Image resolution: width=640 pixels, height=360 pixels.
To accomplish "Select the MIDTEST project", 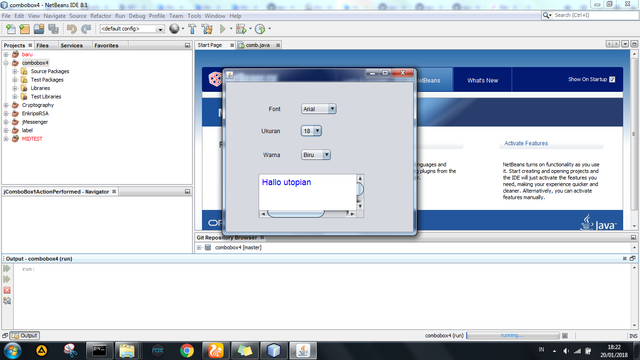I will point(32,139).
